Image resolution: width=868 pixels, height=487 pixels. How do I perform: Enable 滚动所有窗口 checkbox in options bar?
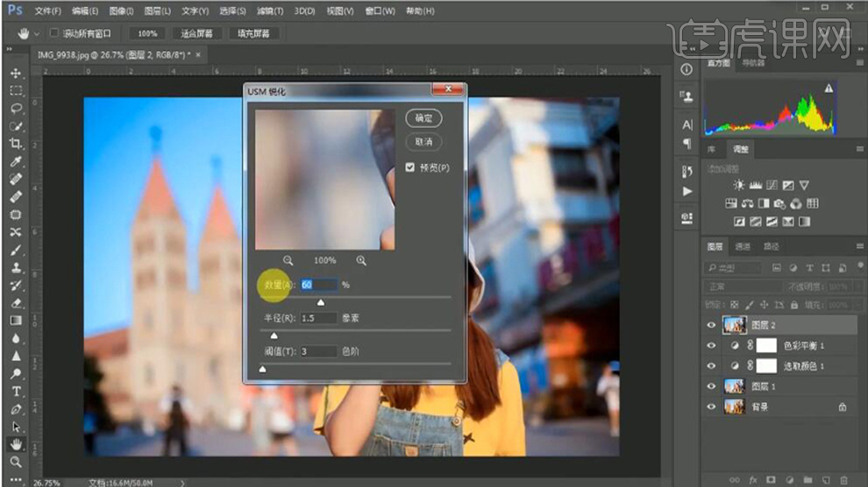tap(53, 33)
